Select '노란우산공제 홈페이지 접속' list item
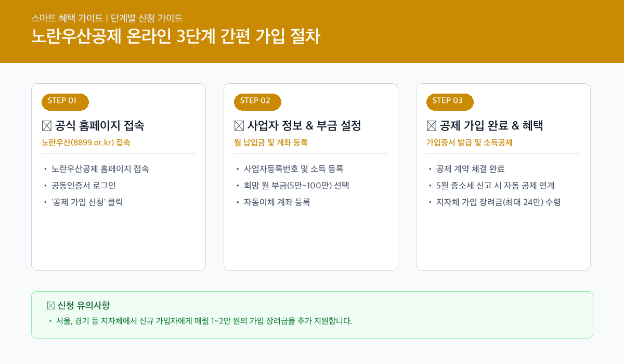This screenshot has height=364, width=624. point(100,169)
